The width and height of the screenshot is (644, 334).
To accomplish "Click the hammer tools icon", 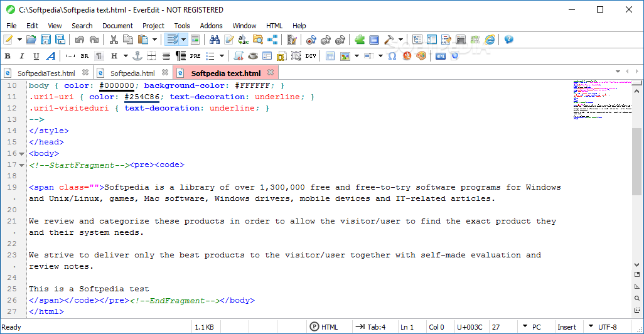I will pos(389,40).
